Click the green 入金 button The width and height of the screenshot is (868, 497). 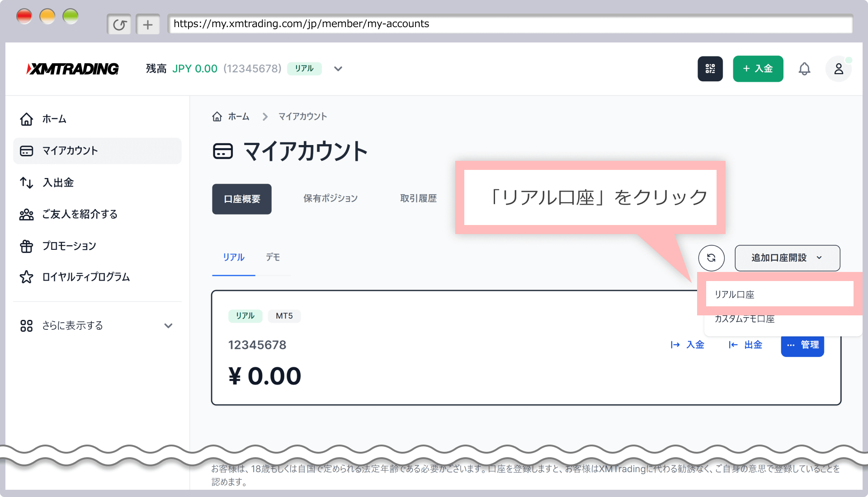tap(758, 69)
